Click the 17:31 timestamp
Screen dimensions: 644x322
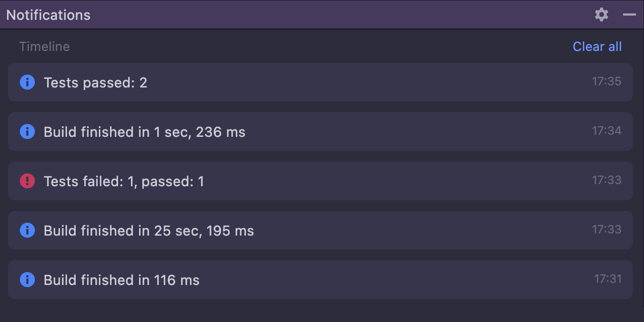(608, 279)
